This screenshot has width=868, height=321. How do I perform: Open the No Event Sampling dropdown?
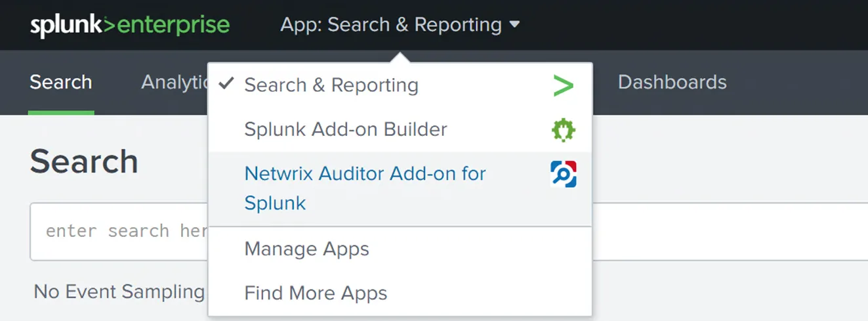[x=119, y=291]
